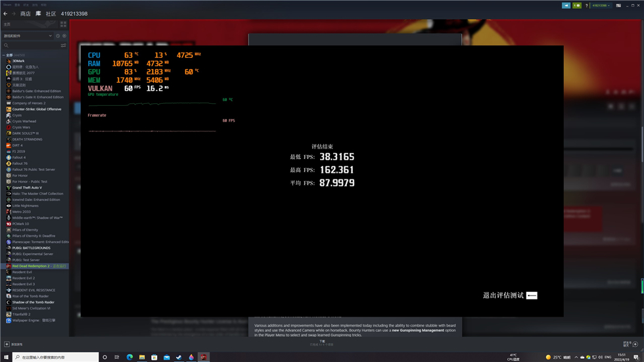Click the add a game plus icon
This screenshot has height=362, width=644.
coord(7,344)
